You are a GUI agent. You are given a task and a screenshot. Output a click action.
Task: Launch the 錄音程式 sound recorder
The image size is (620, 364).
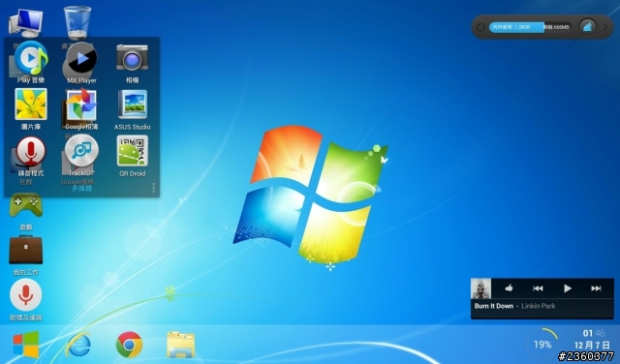(x=31, y=151)
